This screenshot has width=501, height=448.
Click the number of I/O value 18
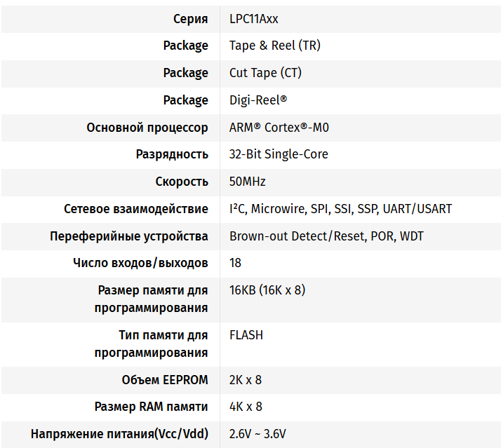tap(236, 263)
